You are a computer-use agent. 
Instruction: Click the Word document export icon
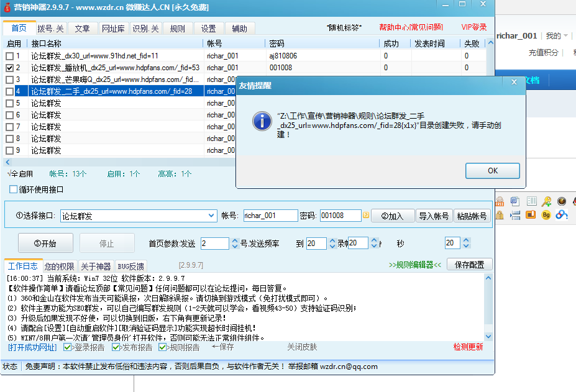point(515,201)
